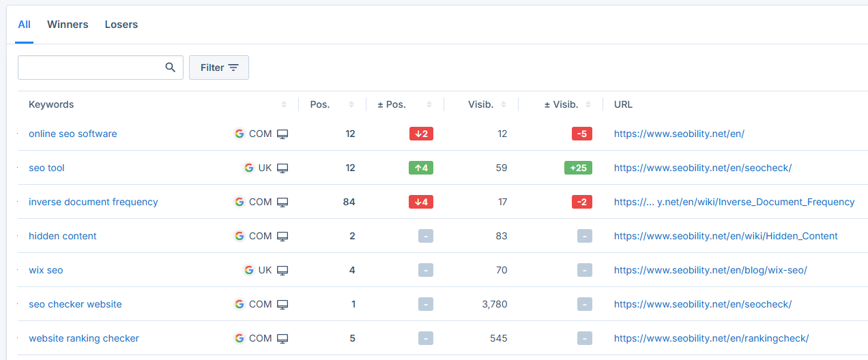Open the wix-seo blog URL
Screen dimensions: 868x360
tap(710, 270)
